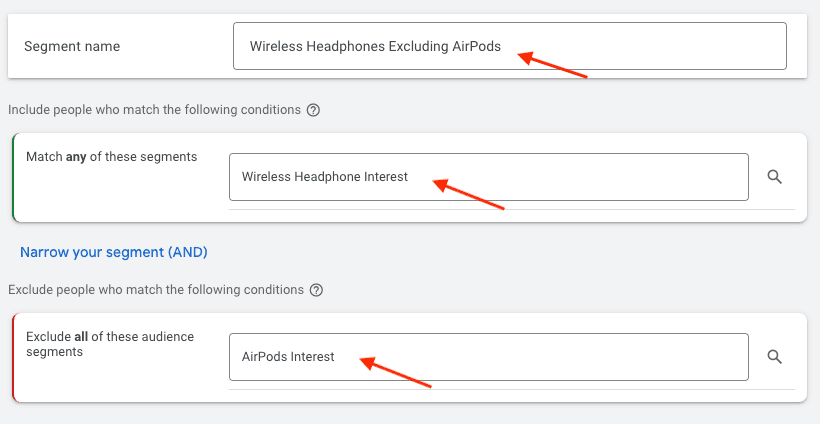Click the Include people who match heading text
Viewport: 820px width, 424px height.
pyautogui.click(x=154, y=110)
